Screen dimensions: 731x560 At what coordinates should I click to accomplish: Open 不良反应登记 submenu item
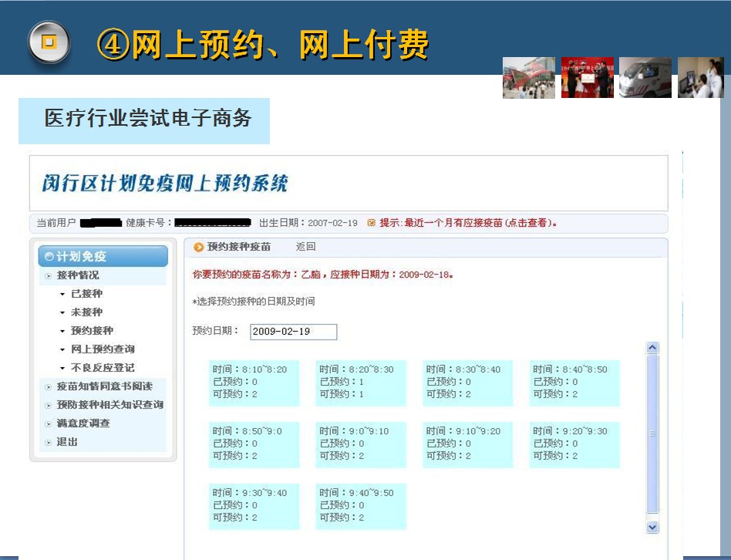102,368
